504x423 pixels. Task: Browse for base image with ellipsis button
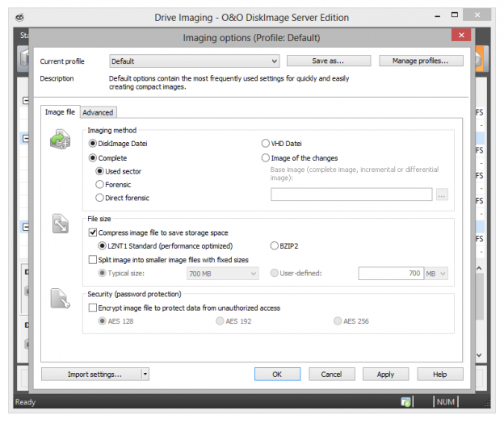(x=442, y=195)
